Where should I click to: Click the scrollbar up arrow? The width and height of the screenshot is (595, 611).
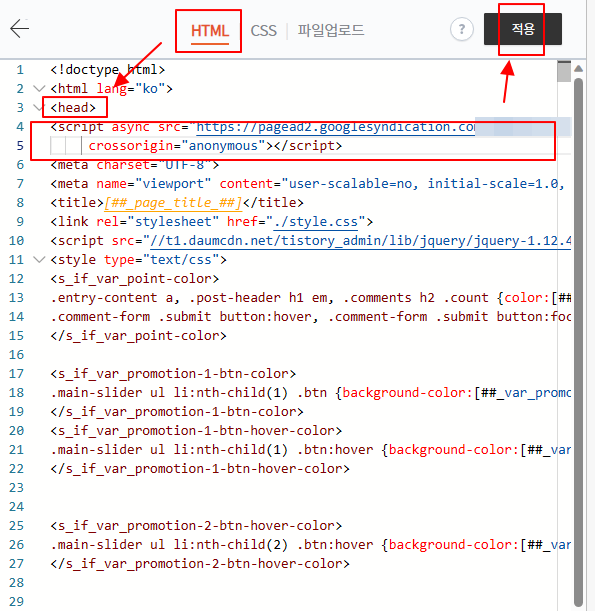(x=579, y=69)
